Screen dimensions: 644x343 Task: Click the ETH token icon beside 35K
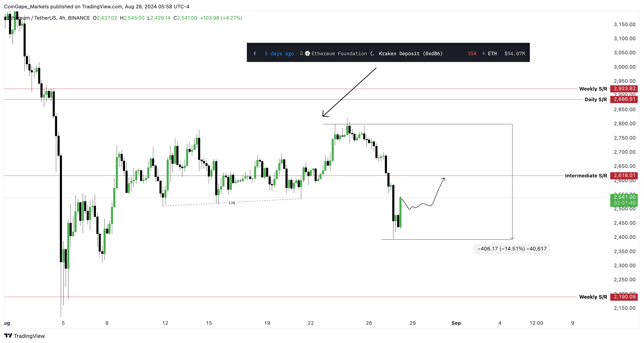click(x=484, y=53)
